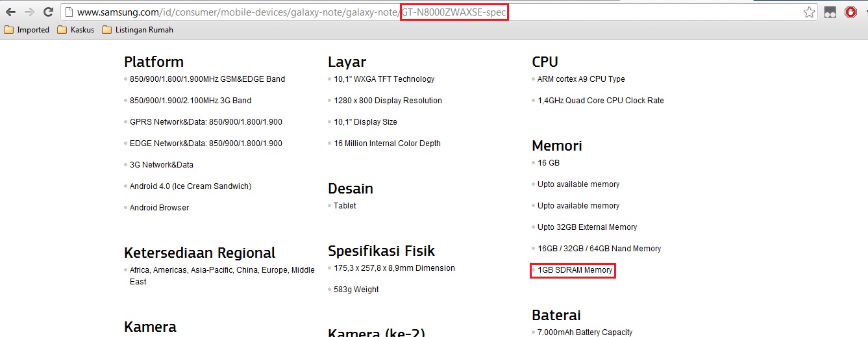The image size is (868, 337).
Task: Click the Platform section heading
Action: coord(154,62)
